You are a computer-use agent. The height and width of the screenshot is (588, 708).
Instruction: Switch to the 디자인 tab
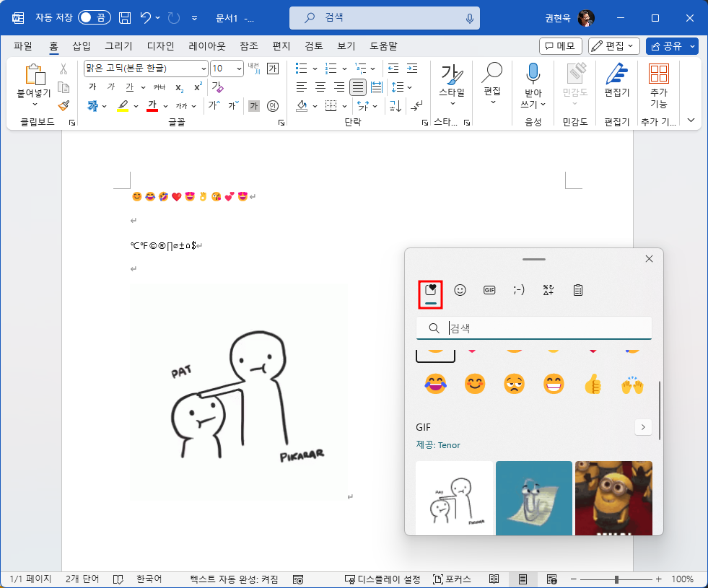[160, 46]
